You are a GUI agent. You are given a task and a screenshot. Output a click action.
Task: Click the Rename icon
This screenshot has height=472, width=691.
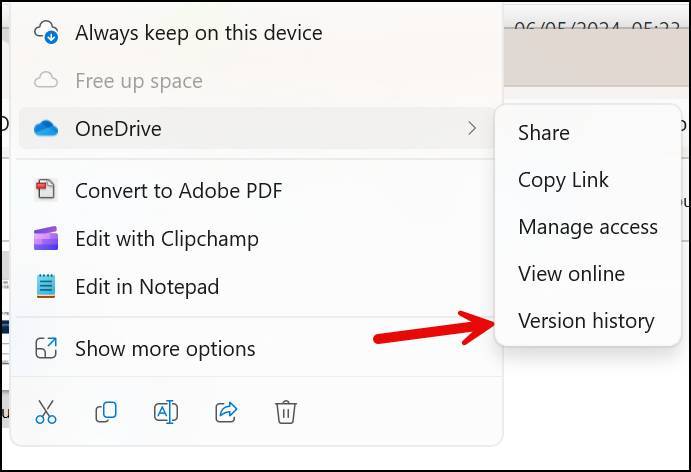point(166,412)
